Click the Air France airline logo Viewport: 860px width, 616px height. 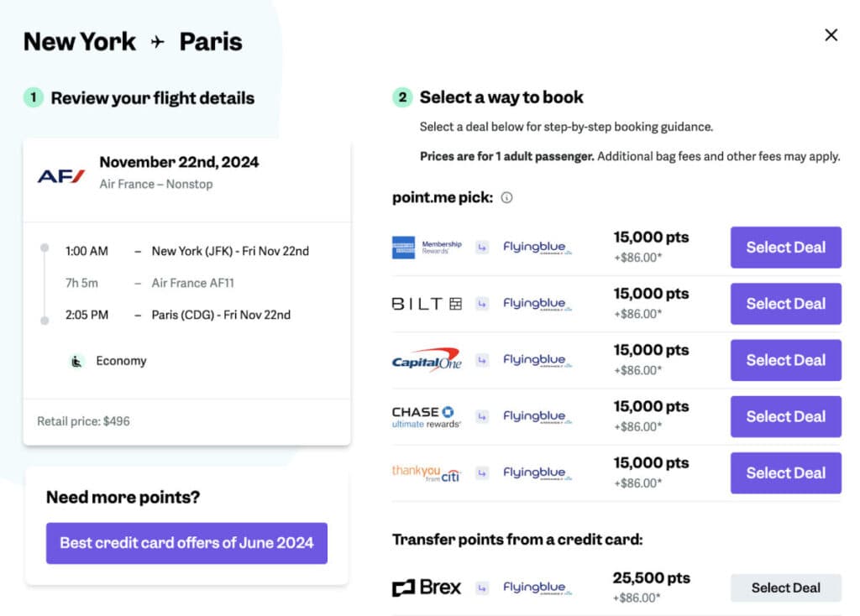pos(61,175)
